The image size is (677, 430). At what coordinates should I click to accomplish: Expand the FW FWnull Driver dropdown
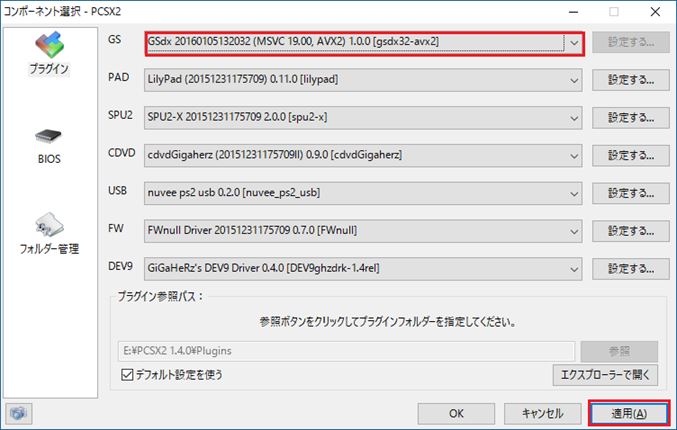[x=363, y=231]
